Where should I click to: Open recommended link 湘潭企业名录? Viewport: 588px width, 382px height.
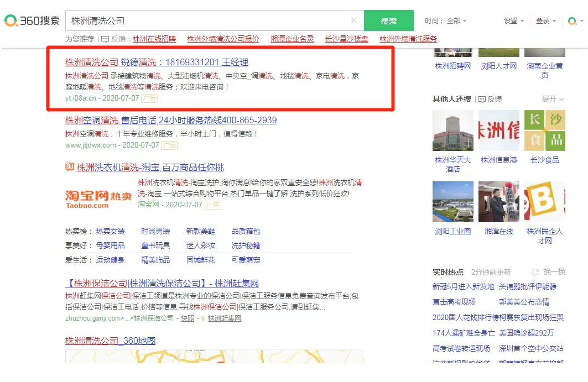click(x=292, y=39)
